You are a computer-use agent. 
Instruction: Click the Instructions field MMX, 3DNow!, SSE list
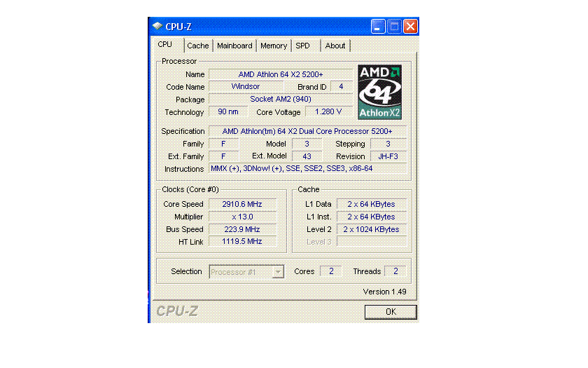[307, 169]
